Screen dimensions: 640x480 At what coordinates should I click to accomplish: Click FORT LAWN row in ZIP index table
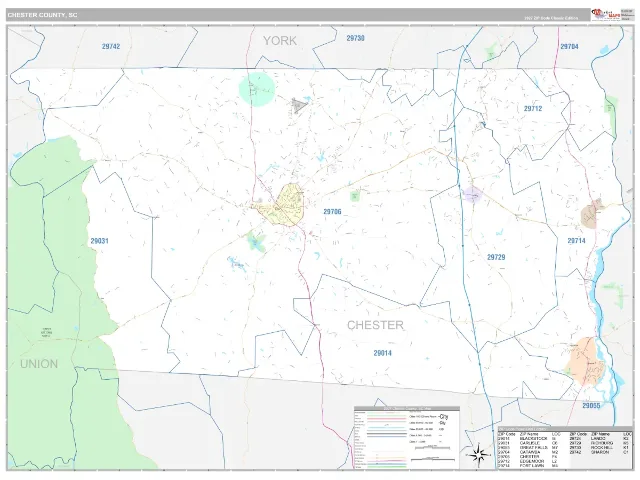point(528,466)
